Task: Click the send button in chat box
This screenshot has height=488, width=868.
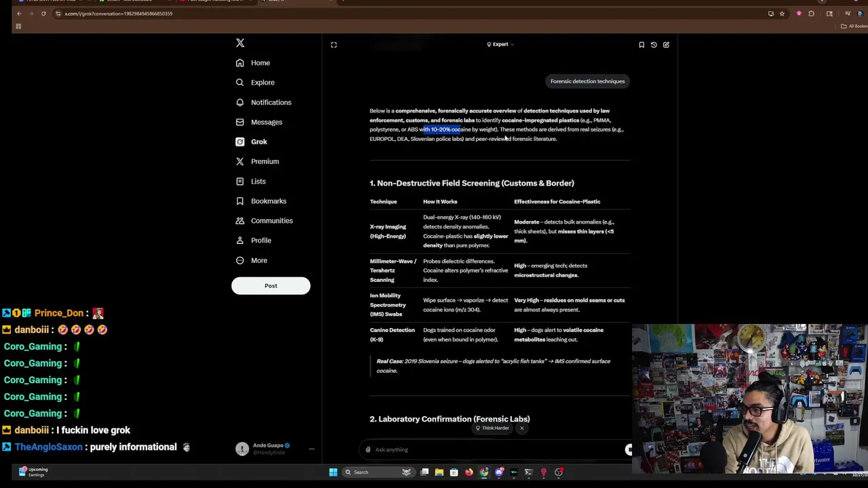Action: click(x=629, y=450)
